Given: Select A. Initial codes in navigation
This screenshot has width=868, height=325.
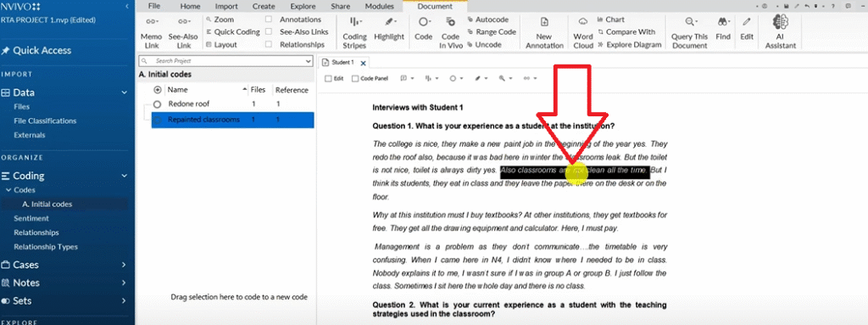Looking at the screenshot, I should coord(47,205).
